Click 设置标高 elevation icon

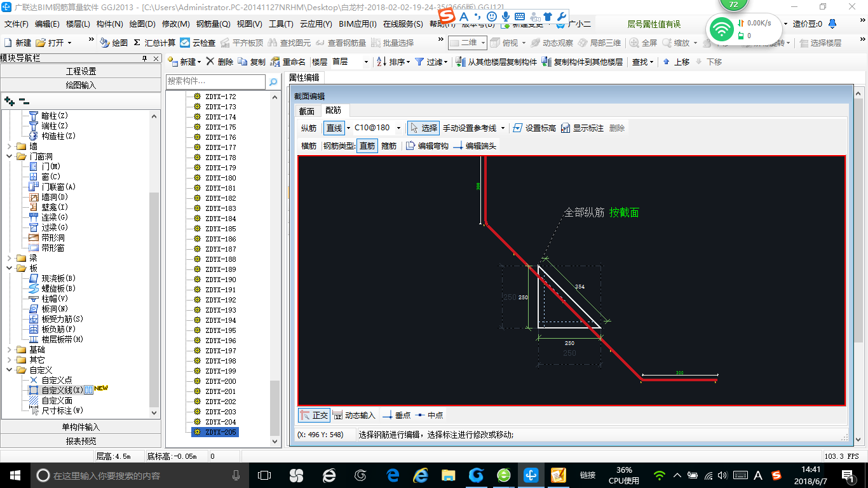click(x=517, y=128)
